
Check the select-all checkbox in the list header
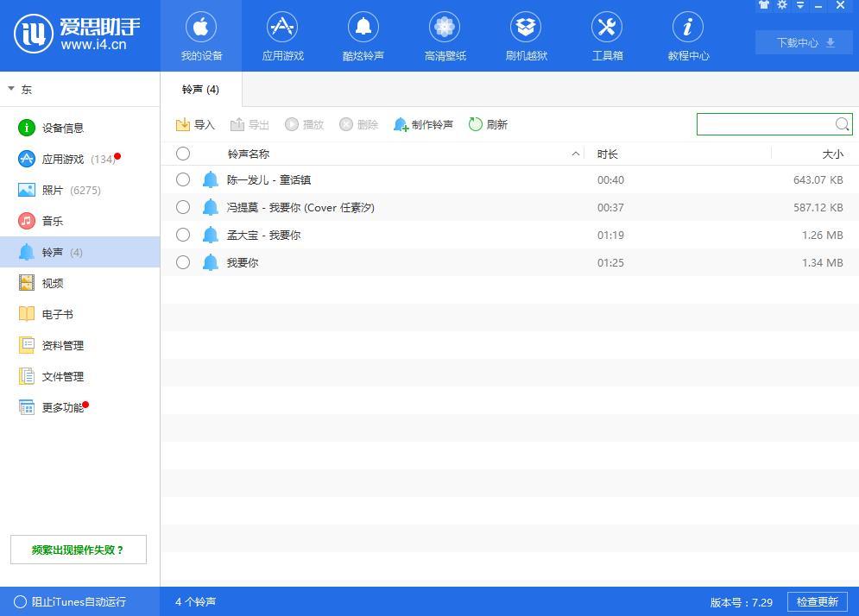pyautogui.click(x=182, y=154)
